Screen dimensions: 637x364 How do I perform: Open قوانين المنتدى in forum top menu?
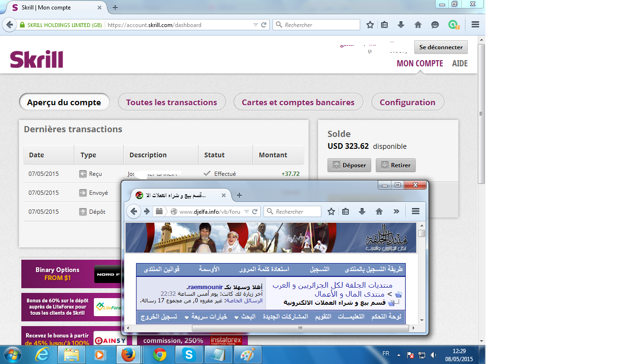click(x=162, y=269)
